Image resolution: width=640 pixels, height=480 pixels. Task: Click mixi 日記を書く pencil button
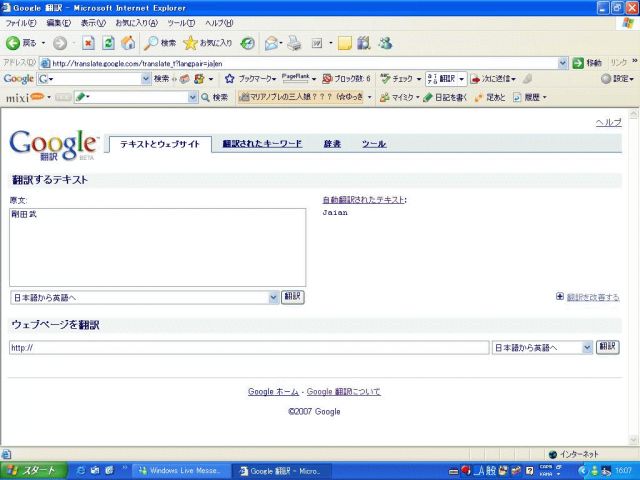pos(445,97)
